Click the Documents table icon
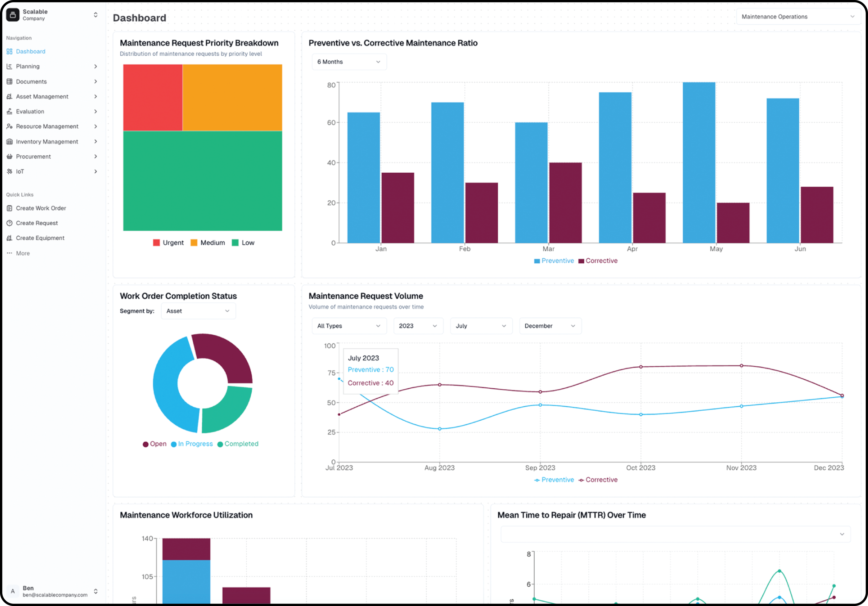 pos(9,82)
